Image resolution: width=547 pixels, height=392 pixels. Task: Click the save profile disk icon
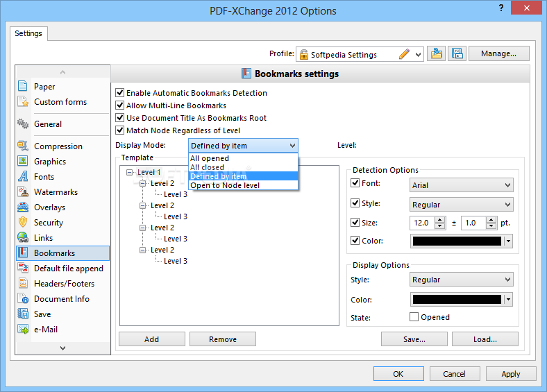point(457,53)
